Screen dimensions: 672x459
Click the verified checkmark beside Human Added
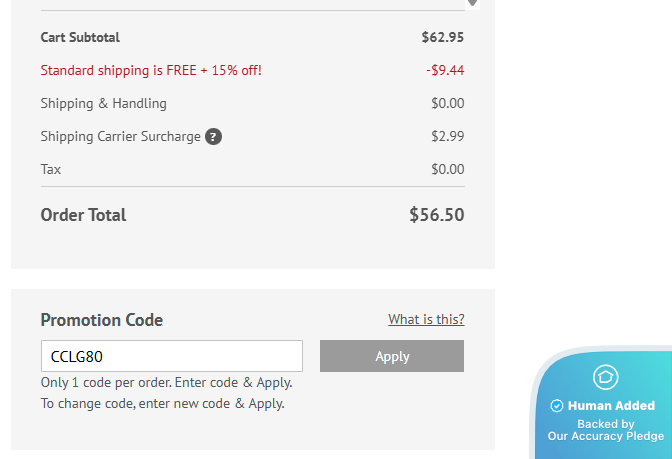coord(557,406)
